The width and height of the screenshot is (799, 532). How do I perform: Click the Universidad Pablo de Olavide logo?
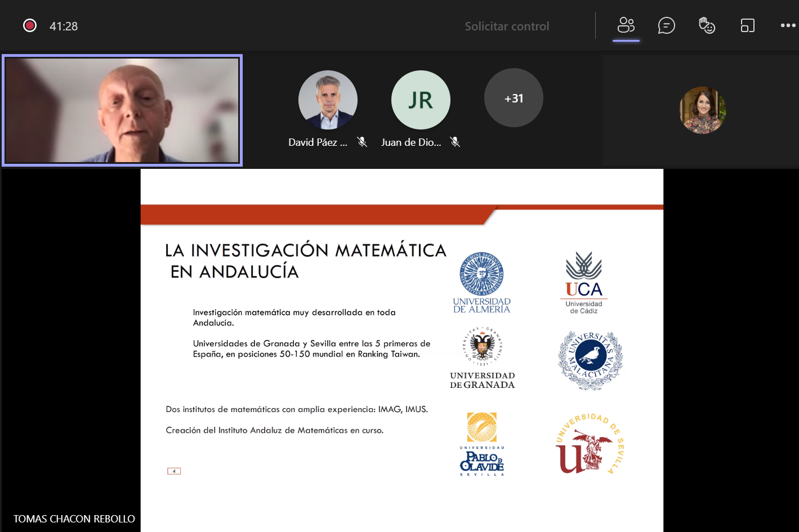point(482,444)
